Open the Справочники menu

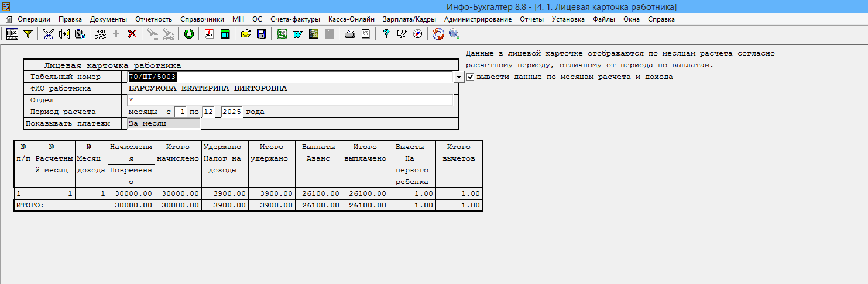click(203, 19)
